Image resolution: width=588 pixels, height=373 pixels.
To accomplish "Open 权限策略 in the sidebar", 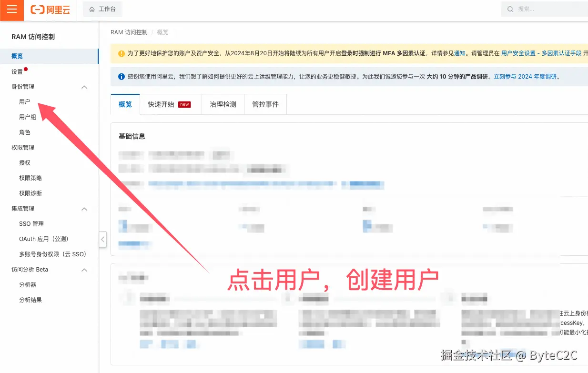I will tap(30, 178).
